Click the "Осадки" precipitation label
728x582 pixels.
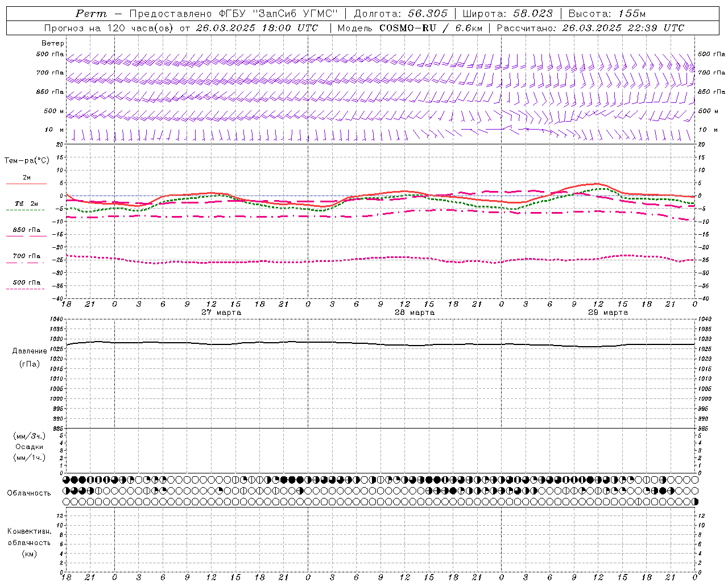coord(30,447)
